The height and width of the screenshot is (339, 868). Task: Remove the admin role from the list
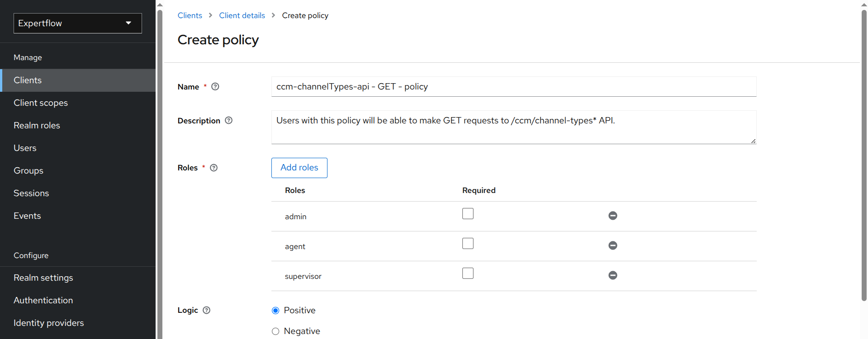point(612,216)
